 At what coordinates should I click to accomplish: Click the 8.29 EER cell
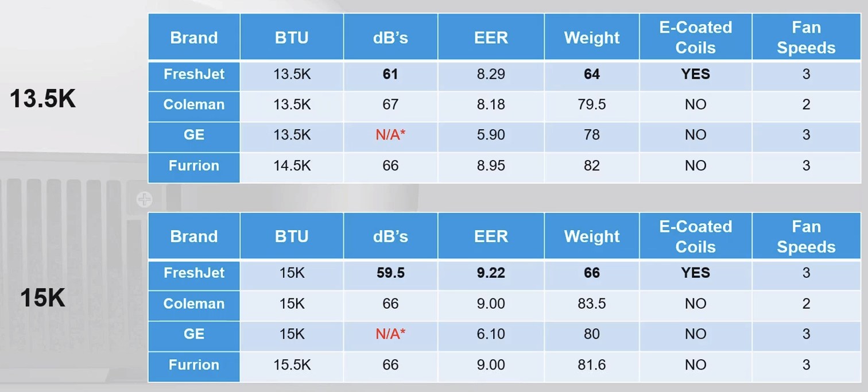[x=491, y=74]
